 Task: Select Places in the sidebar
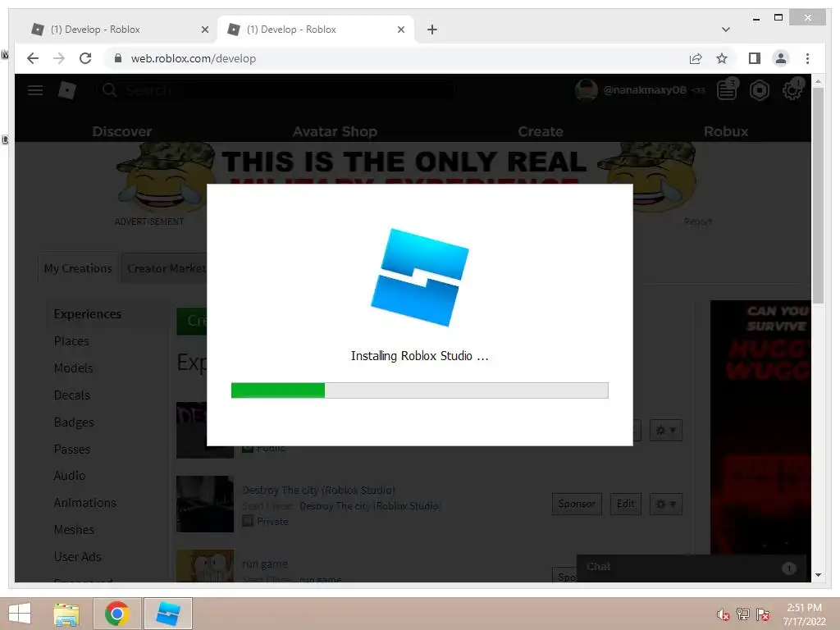click(x=71, y=340)
